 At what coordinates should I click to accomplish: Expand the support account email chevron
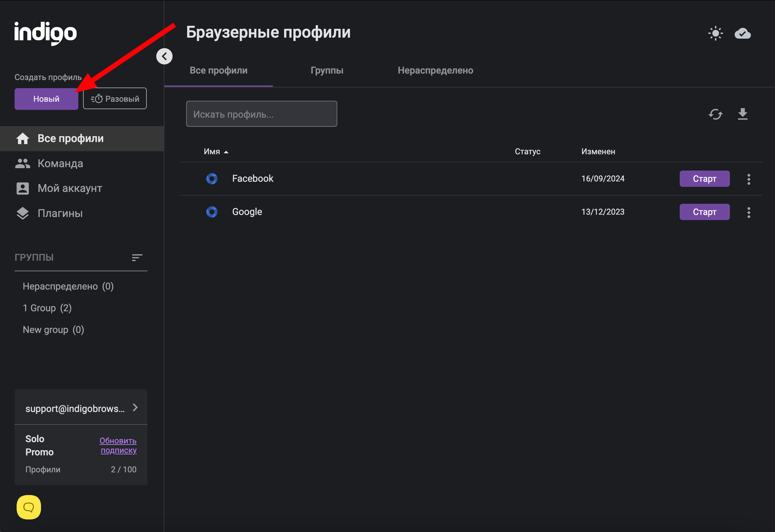point(135,408)
